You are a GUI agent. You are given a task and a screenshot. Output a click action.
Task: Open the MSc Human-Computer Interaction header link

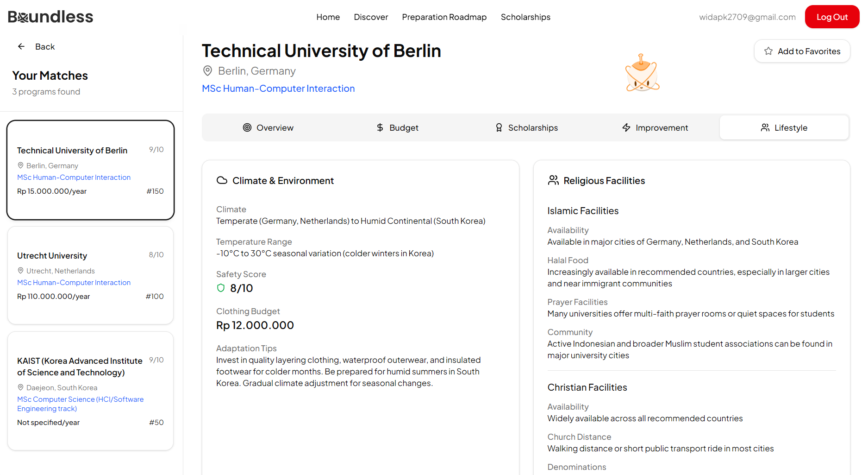[x=278, y=89]
